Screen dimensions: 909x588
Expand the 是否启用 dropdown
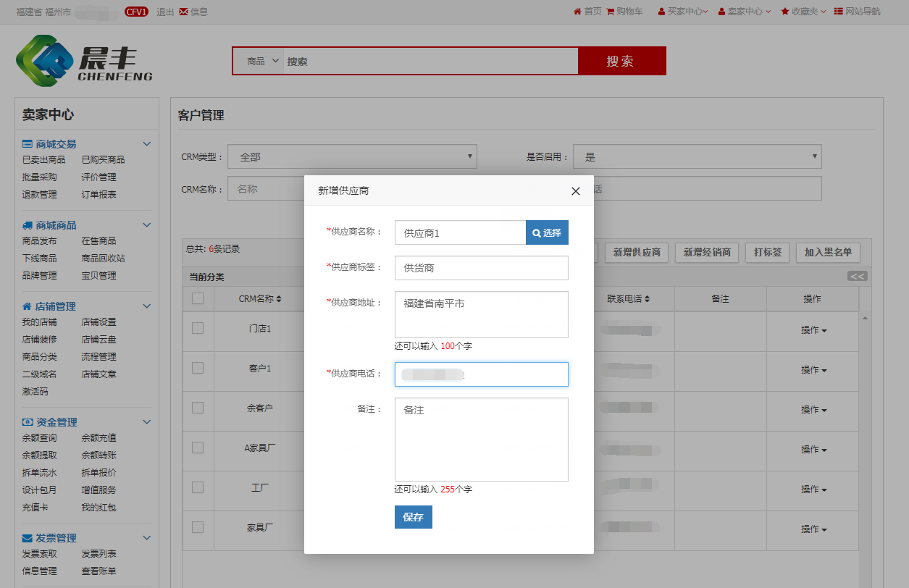pos(697,156)
